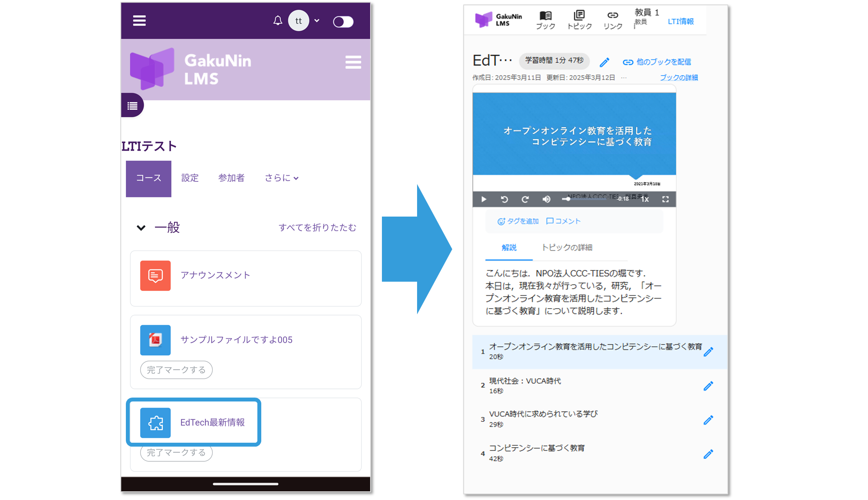Image resolution: width=868 pixels, height=500 pixels.
Task: Click the すべてを折りたたむ link
Action: (317, 227)
